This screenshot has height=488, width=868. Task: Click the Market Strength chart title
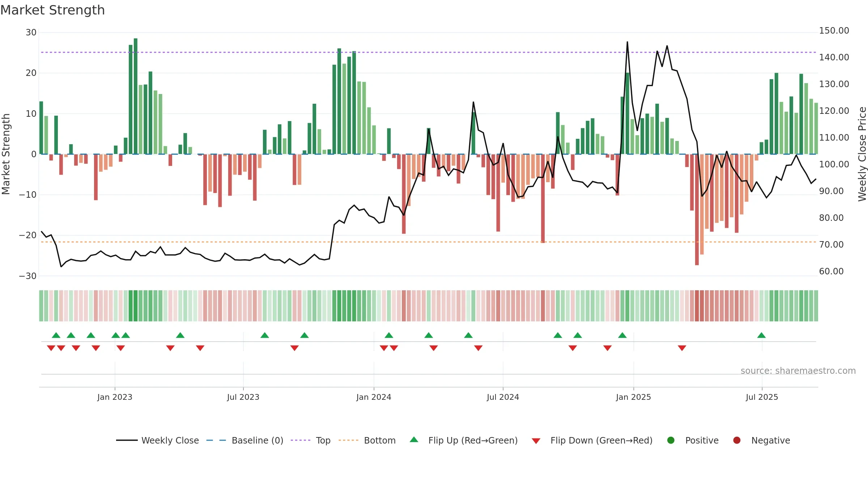pyautogui.click(x=53, y=10)
